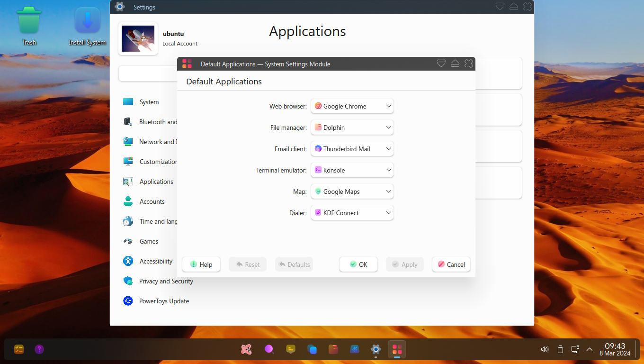This screenshot has width=644, height=364.
Task: Click the Network sidebar icon
Action: click(x=128, y=142)
